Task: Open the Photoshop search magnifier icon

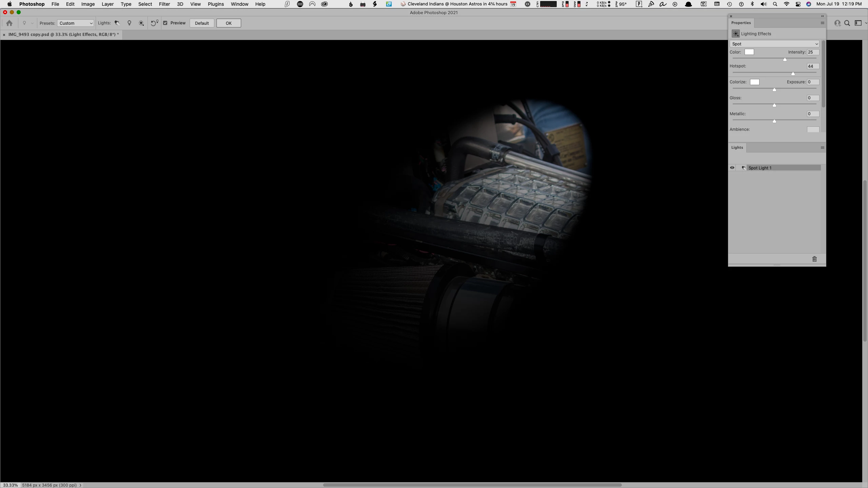Action: coord(847,23)
